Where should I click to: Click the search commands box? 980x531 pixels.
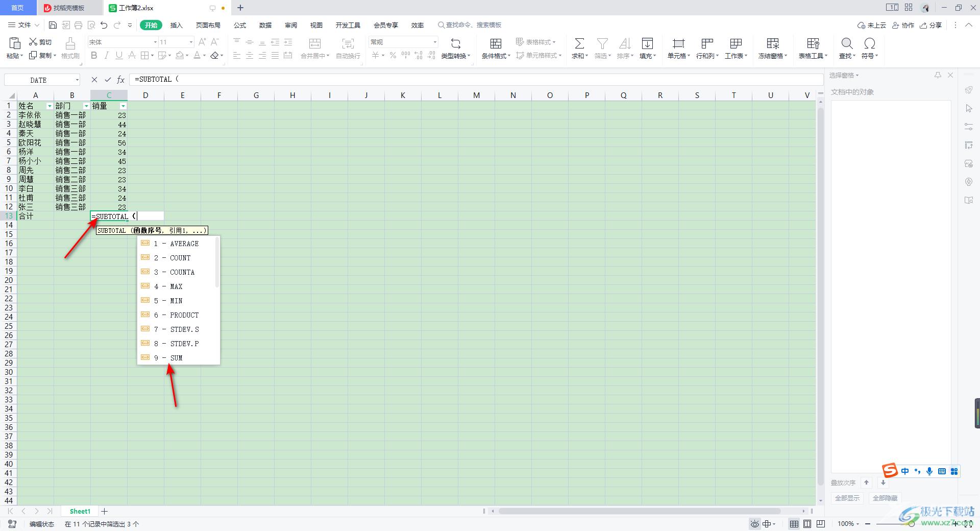click(470, 25)
